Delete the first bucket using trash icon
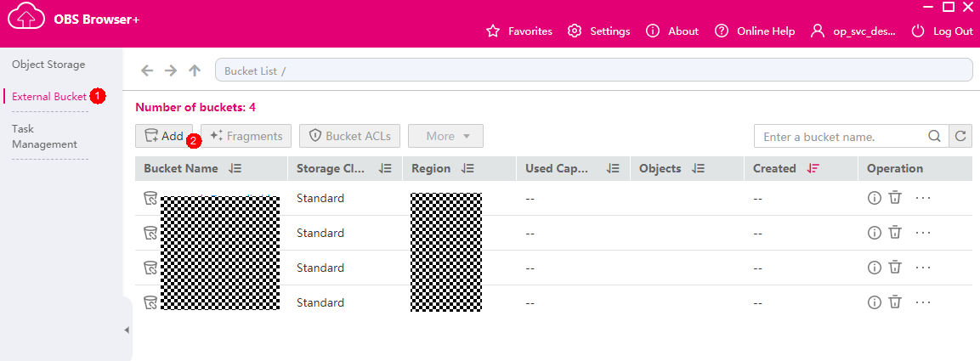Viewport: 980px width, 361px height. [x=895, y=198]
